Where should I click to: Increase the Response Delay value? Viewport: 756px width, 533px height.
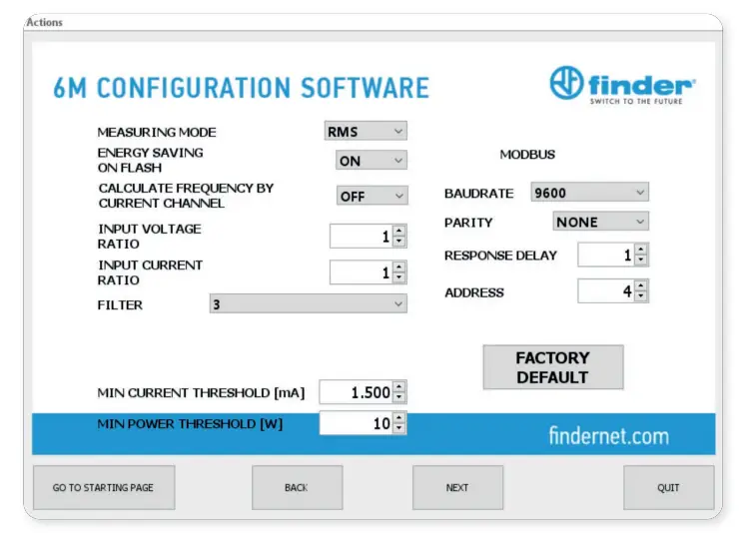click(x=641, y=249)
